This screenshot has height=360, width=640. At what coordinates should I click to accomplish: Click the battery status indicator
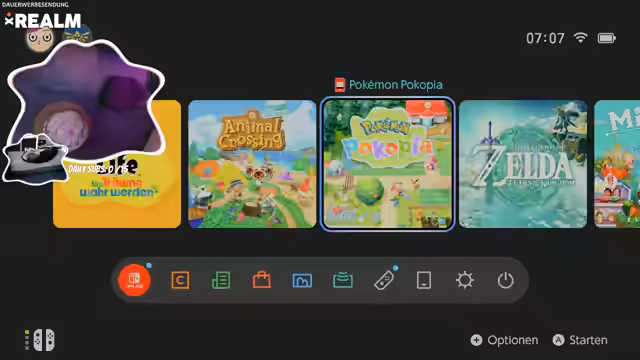click(607, 38)
